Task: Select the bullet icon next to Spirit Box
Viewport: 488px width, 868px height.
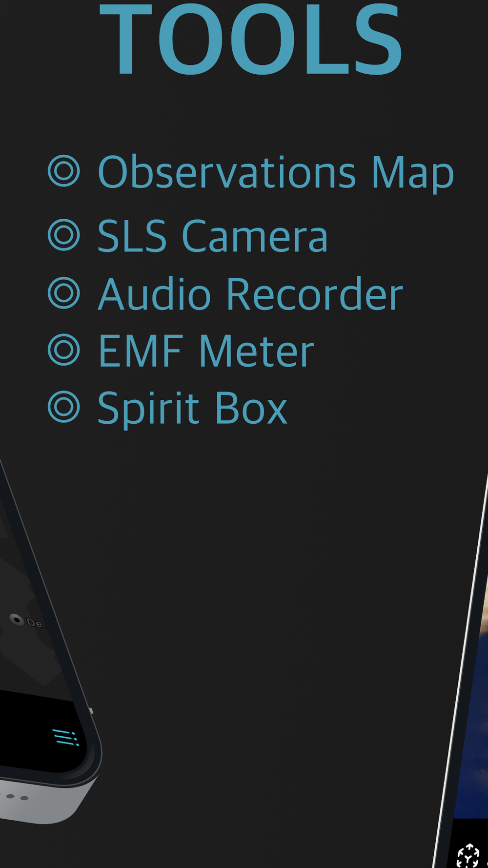Action: (64, 407)
